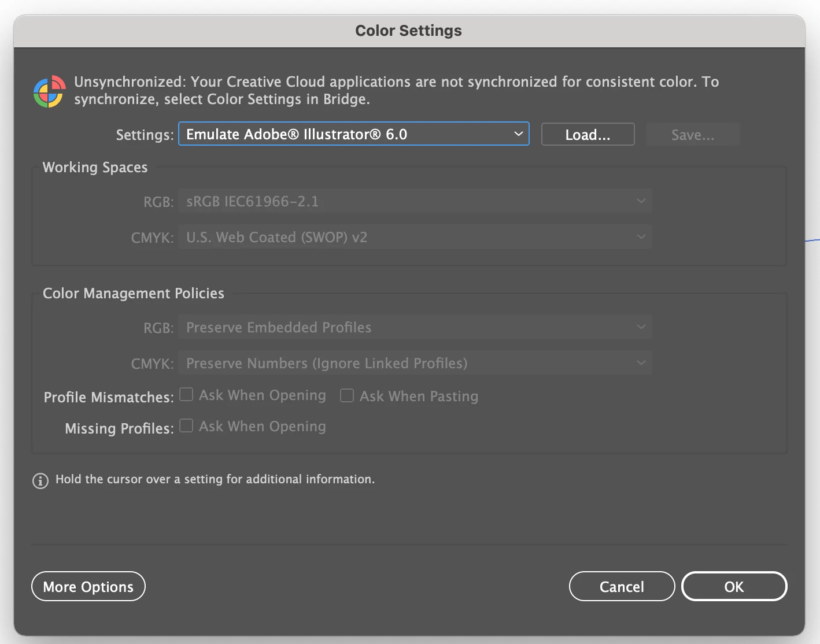Click the Color Management Policies group label
Image resolution: width=820 pixels, height=644 pixels.
click(x=134, y=294)
